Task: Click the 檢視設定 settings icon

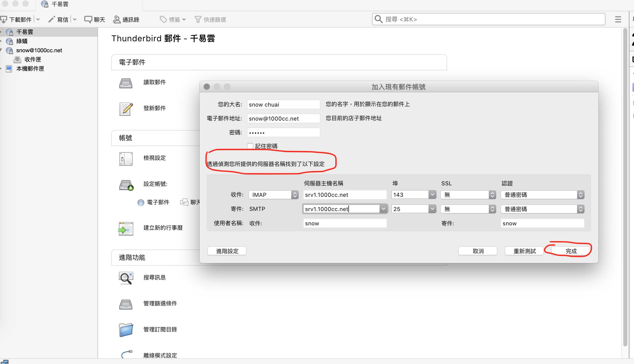Action: [x=126, y=159]
